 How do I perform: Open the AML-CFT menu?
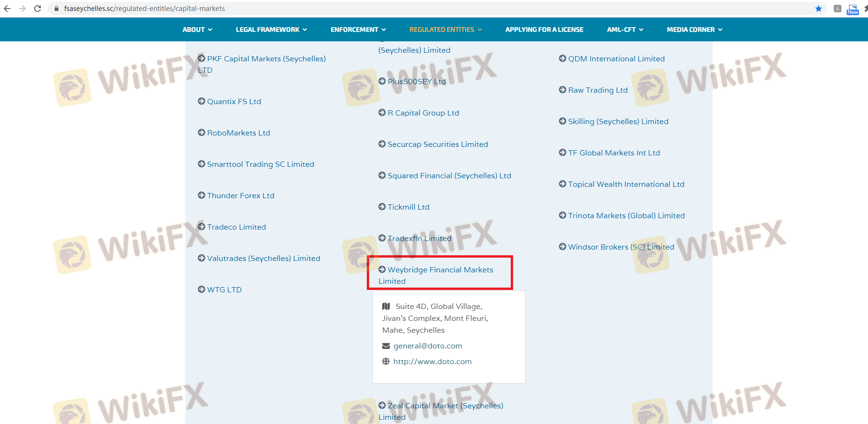point(625,29)
